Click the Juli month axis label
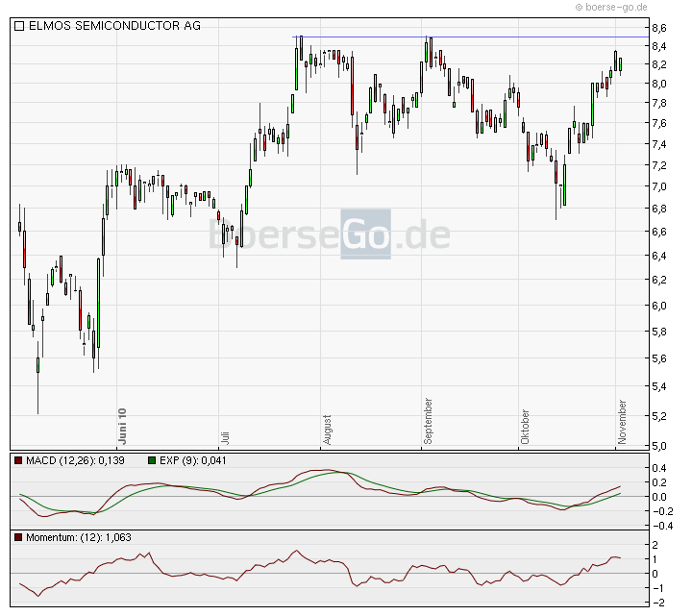Viewport: 692px width, 616px height. pyautogui.click(x=225, y=438)
